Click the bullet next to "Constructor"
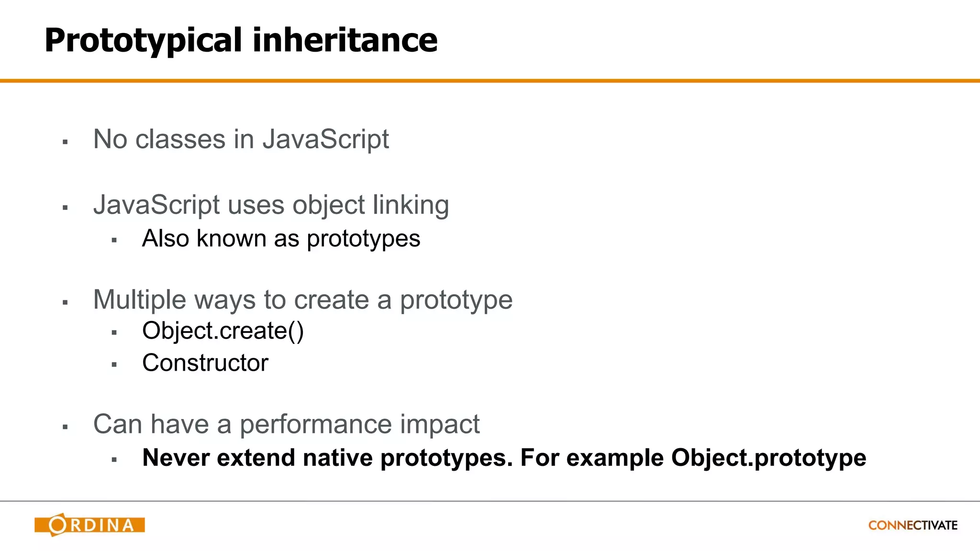Screen dimensions: 980x551 [x=114, y=364]
